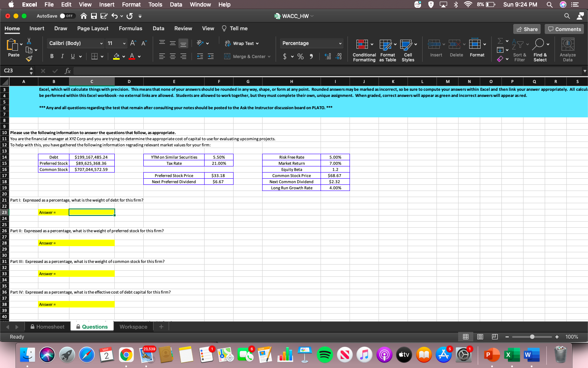The height and width of the screenshot is (368, 588).
Task: Click the Analyze Data icon
Action: pos(568,49)
